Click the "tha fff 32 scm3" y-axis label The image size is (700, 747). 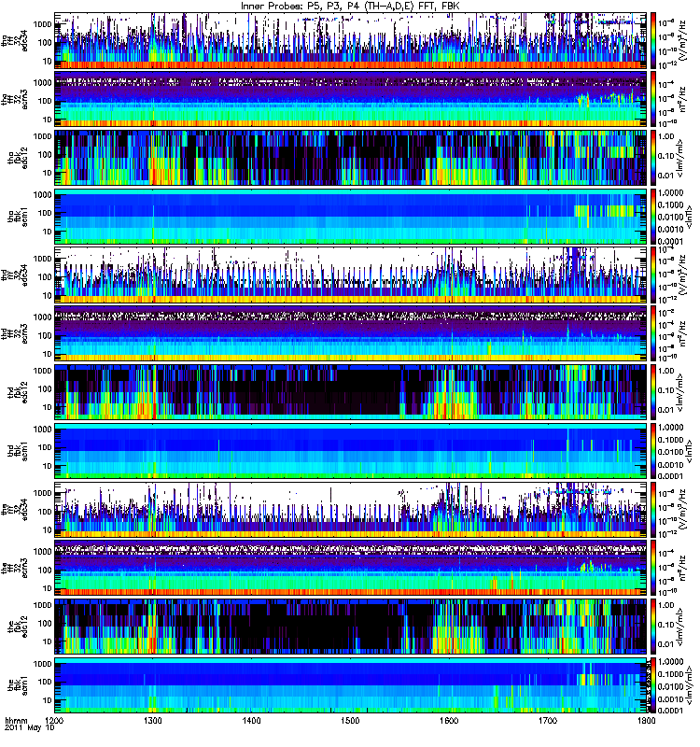[14, 100]
